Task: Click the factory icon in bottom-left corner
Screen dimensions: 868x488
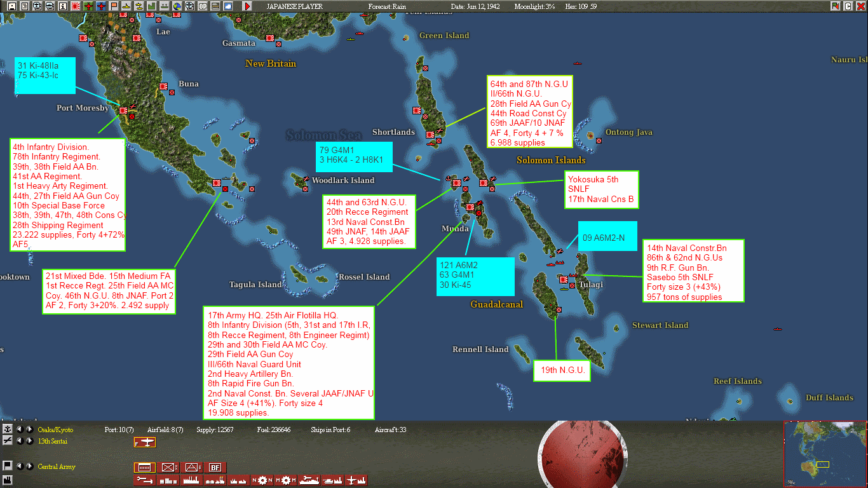Action: coord(8,480)
